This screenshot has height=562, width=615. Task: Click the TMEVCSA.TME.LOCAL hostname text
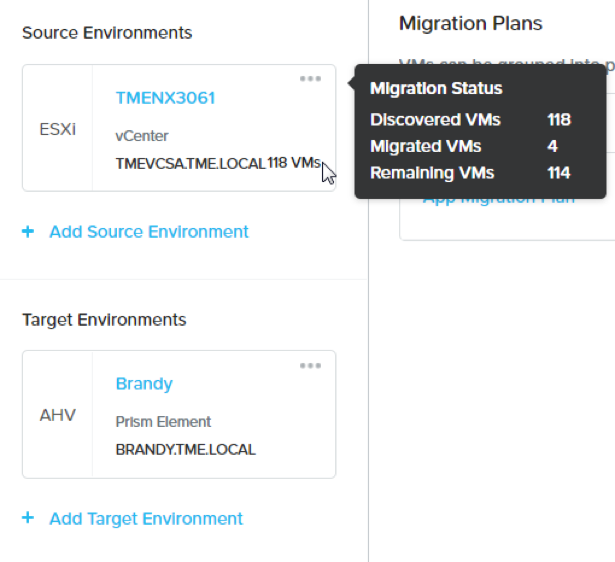click(191, 164)
